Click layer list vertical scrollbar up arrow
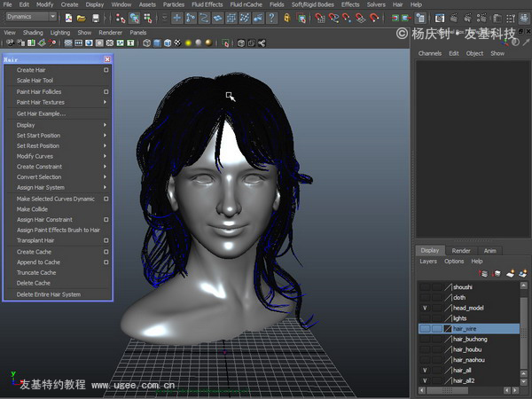Viewport: 532px width, 399px height. (523, 286)
